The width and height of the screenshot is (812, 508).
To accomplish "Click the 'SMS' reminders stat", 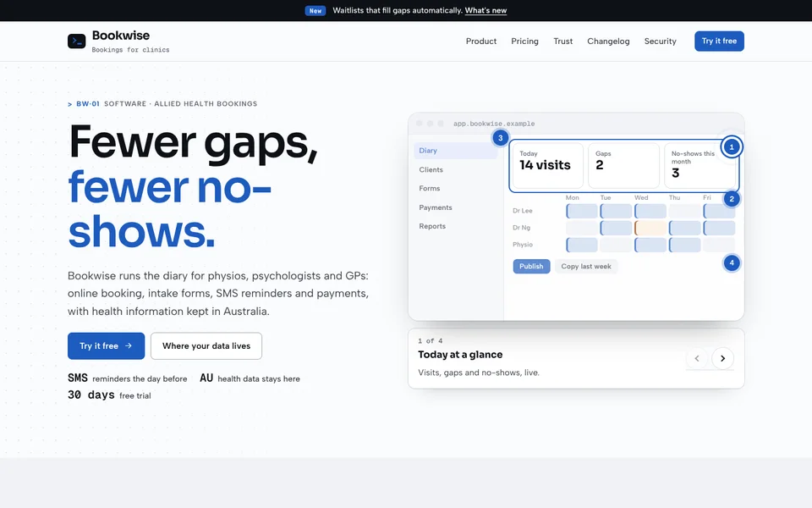I will coord(128,378).
